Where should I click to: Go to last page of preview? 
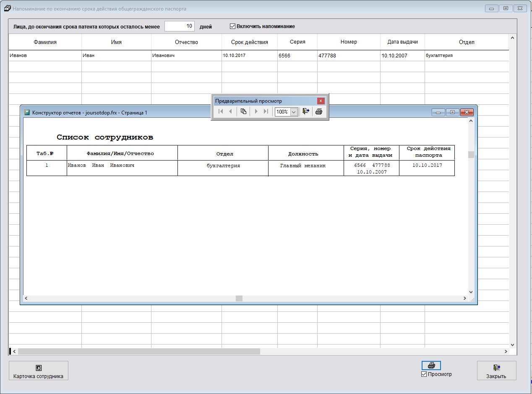click(266, 111)
